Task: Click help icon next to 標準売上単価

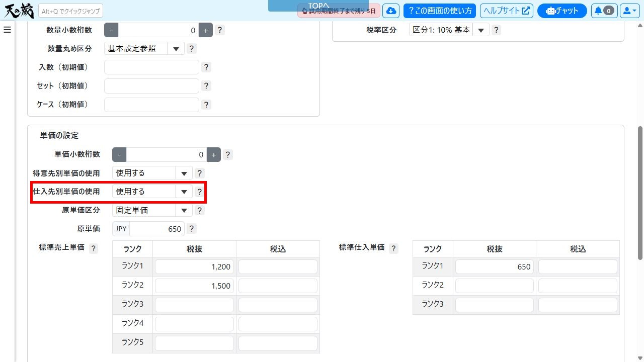Action: click(94, 248)
